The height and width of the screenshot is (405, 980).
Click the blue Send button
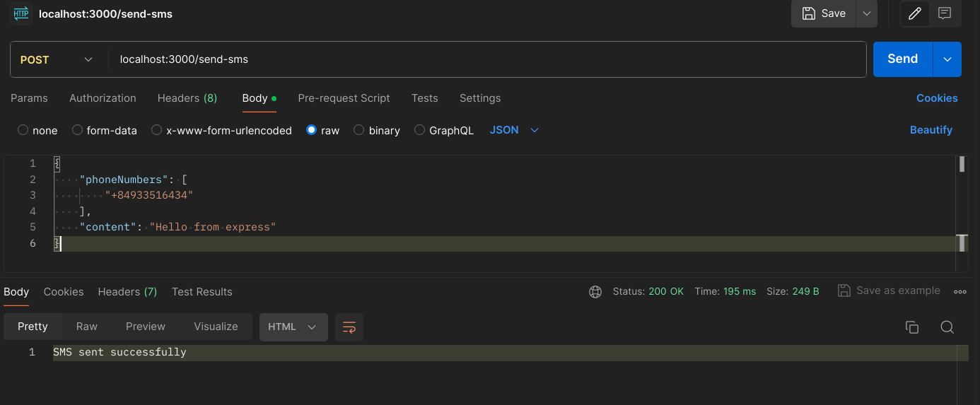[902, 59]
